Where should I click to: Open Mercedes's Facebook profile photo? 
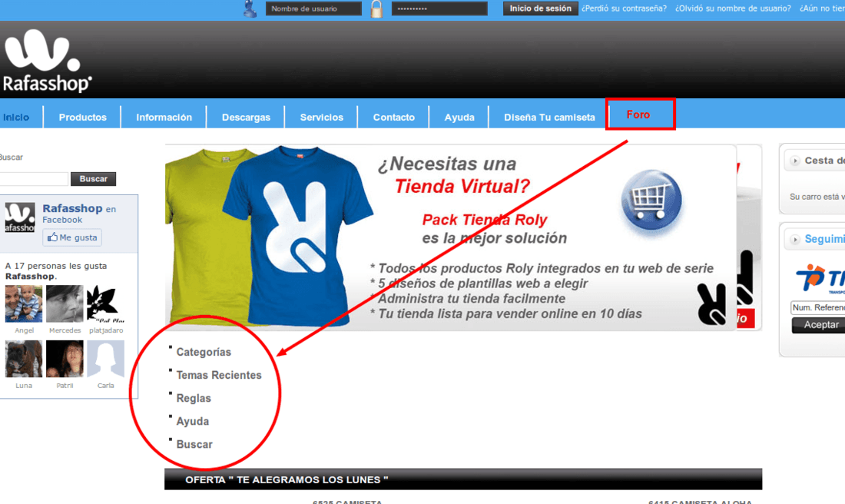pos(65,303)
